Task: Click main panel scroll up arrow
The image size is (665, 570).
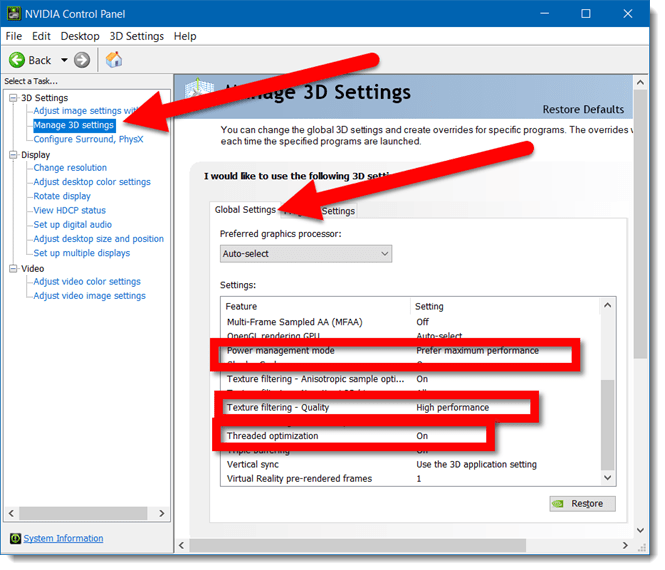Action: click(x=640, y=83)
